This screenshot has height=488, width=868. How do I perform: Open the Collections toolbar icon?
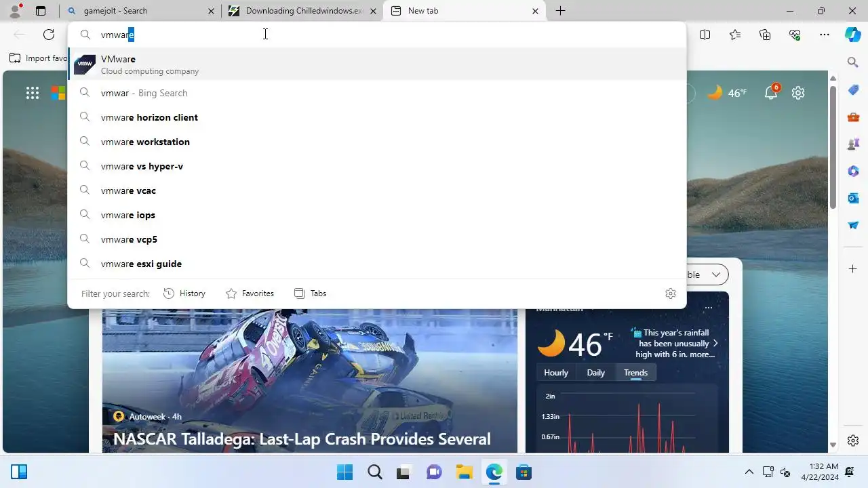[x=765, y=35]
